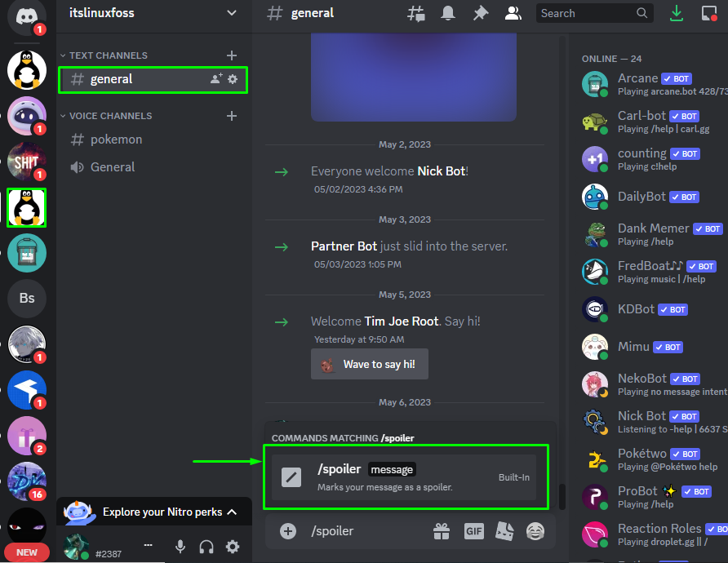Viewport: 728px width, 563px height.
Task: Open the Bs server icon
Action: 27,299
